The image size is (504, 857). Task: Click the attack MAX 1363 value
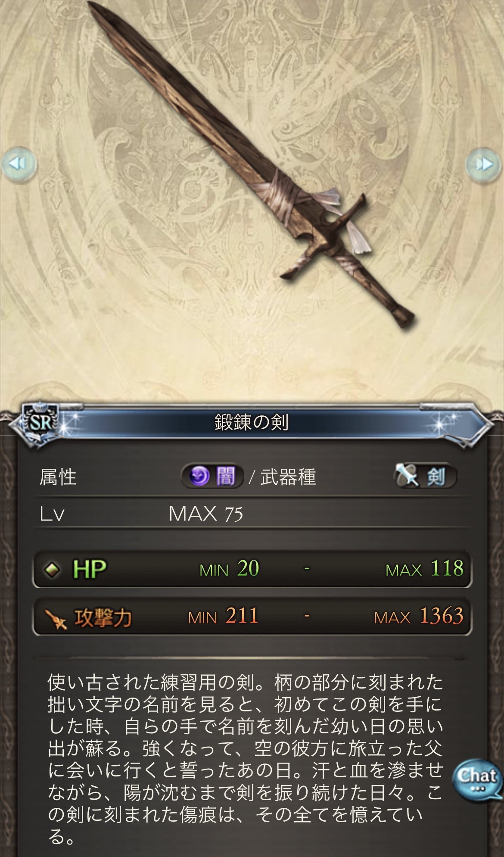[419, 616]
